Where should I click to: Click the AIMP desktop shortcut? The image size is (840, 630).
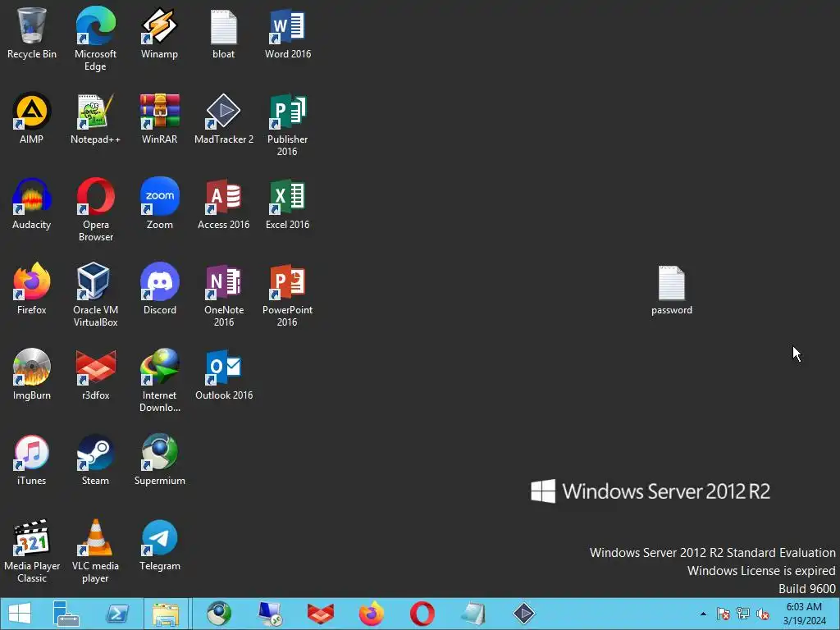tap(32, 118)
